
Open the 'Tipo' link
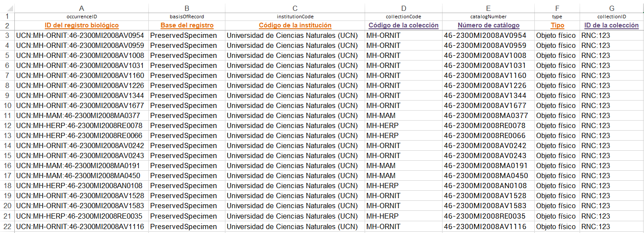pyautogui.click(x=557, y=25)
